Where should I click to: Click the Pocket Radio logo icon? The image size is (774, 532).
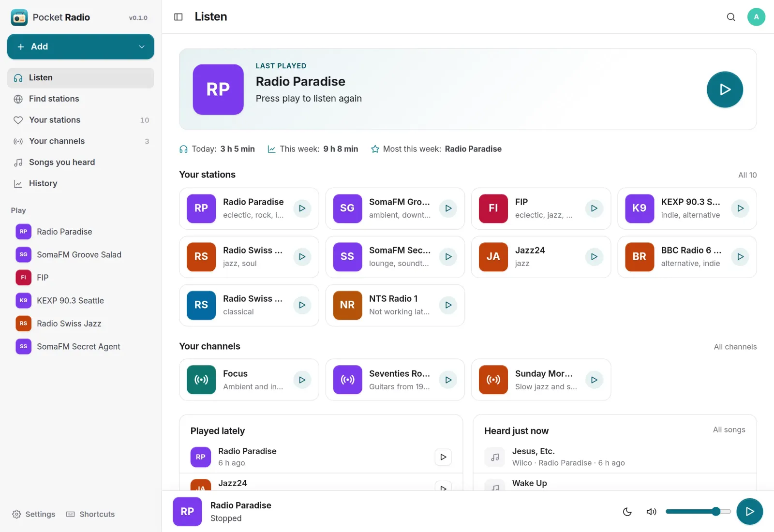19,17
